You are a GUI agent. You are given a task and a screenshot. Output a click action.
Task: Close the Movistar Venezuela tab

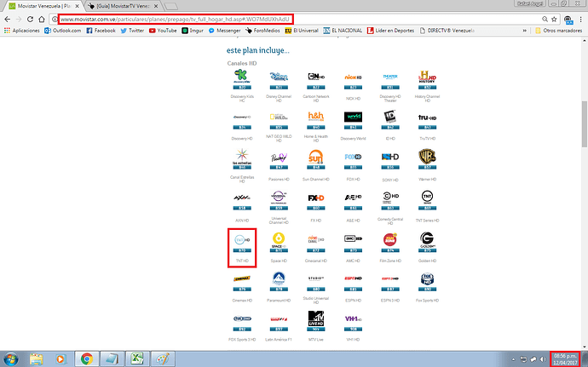tap(77, 6)
